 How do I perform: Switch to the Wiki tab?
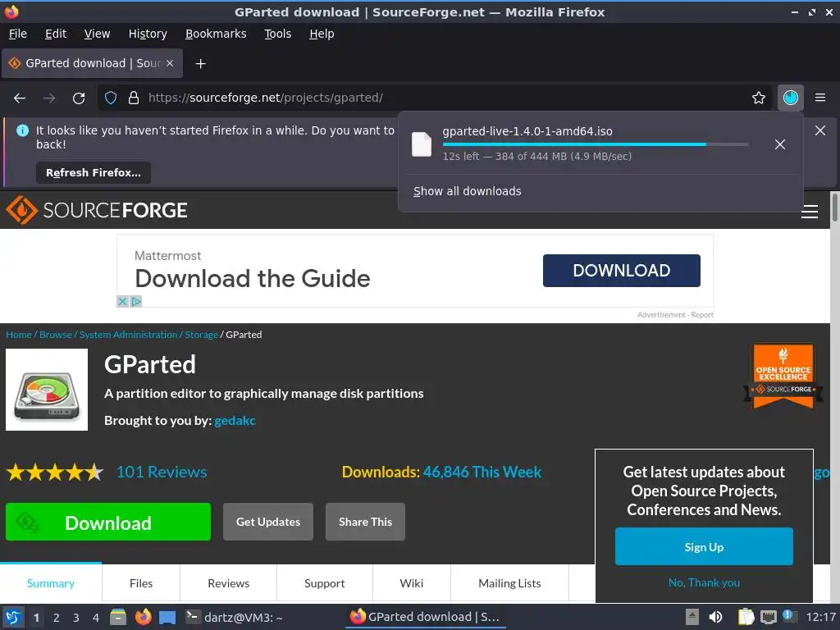pos(412,583)
